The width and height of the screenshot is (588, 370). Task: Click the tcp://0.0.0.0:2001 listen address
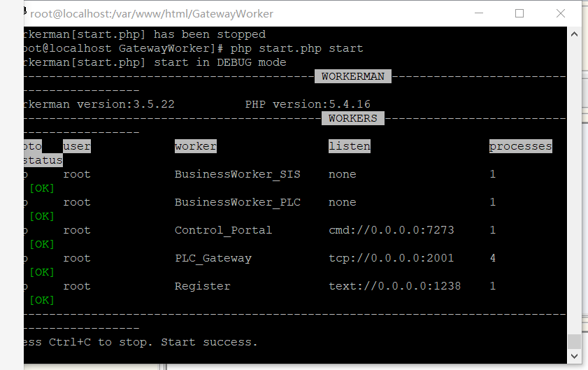(391, 258)
